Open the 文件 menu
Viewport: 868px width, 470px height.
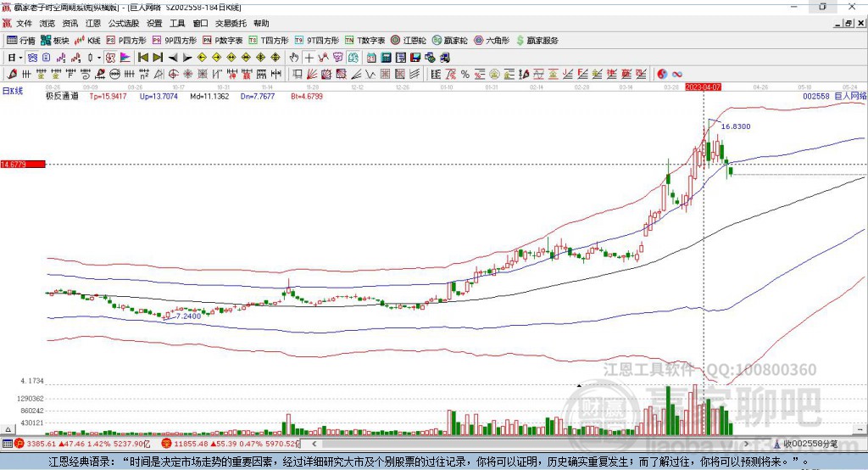point(24,23)
